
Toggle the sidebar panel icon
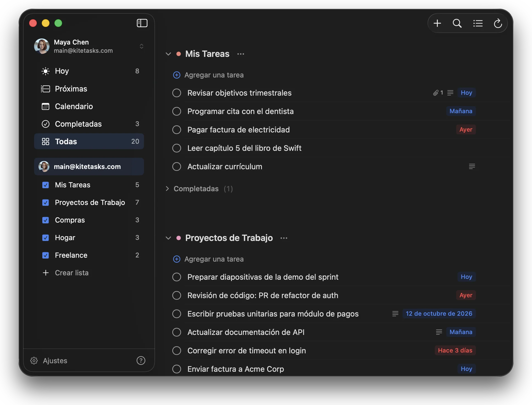[142, 23]
